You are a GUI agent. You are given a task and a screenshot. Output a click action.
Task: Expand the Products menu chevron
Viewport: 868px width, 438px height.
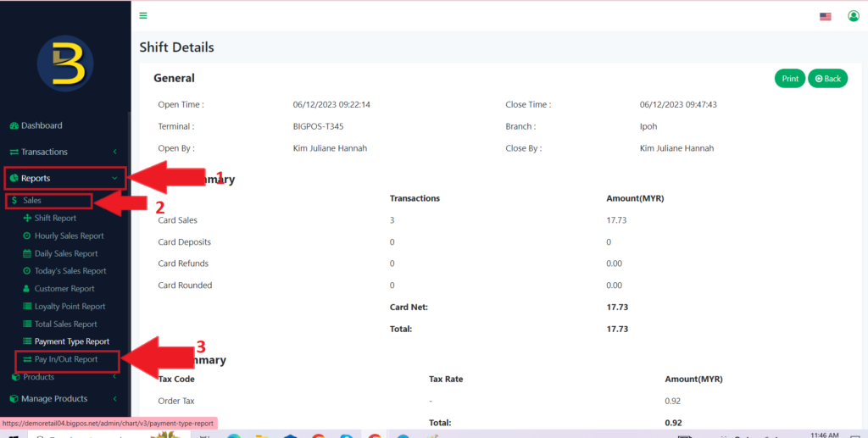[x=114, y=377]
